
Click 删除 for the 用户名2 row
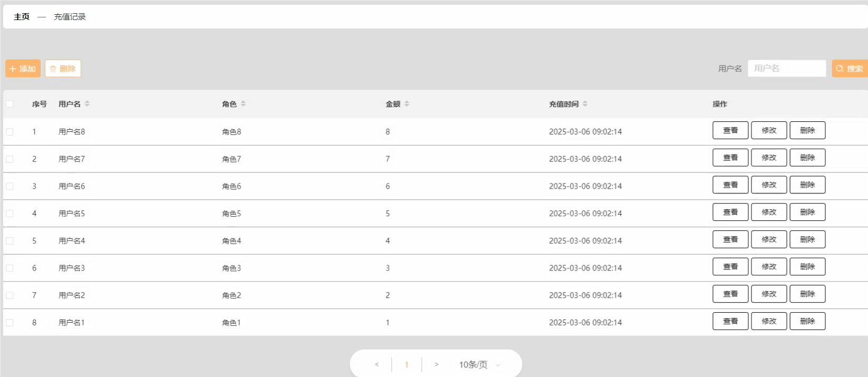(x=807, y=294)
